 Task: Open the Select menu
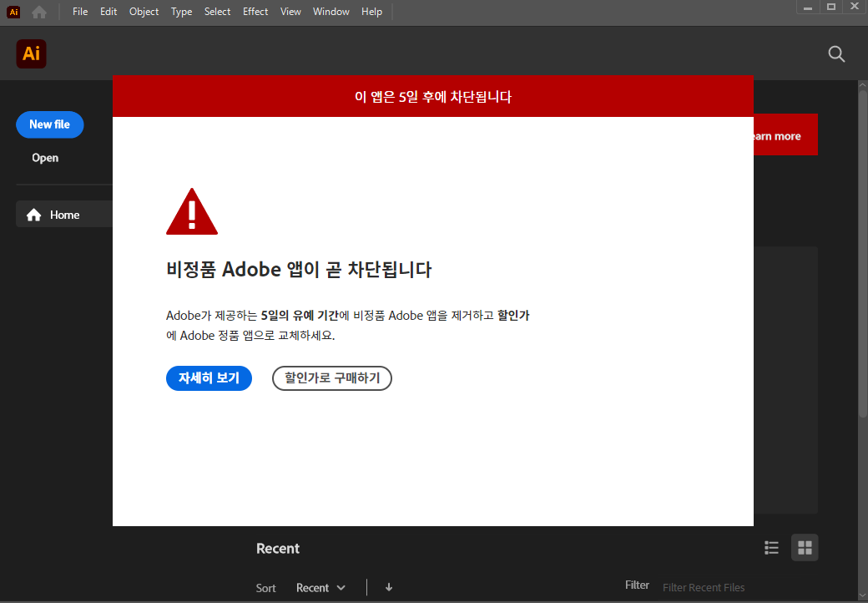(217, 12)
